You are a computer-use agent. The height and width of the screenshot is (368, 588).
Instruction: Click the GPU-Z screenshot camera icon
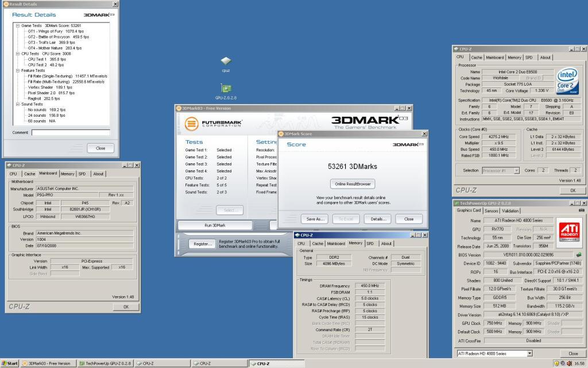click(581, 210)
